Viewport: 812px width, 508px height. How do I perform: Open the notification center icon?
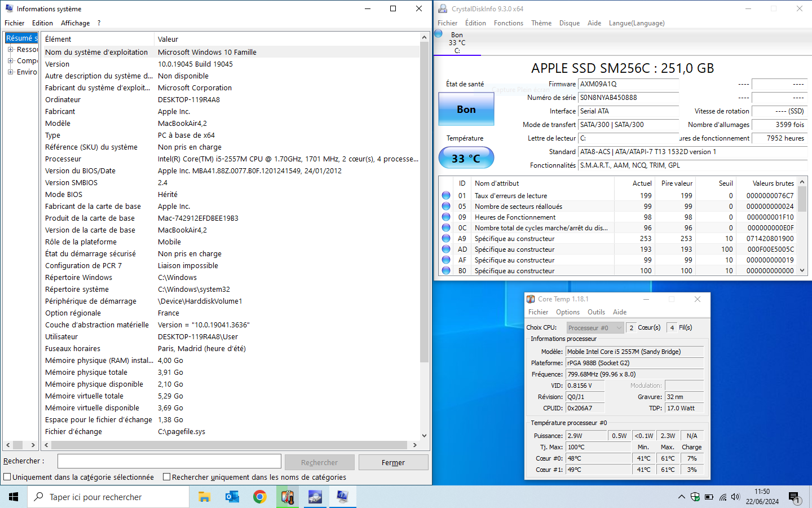pyautogui.click(x=795, y=497)
